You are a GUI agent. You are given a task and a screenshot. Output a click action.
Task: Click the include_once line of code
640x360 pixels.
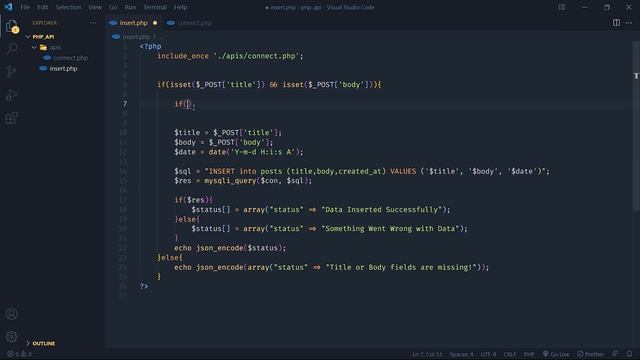pyautogui.click(x=230, y=56)
